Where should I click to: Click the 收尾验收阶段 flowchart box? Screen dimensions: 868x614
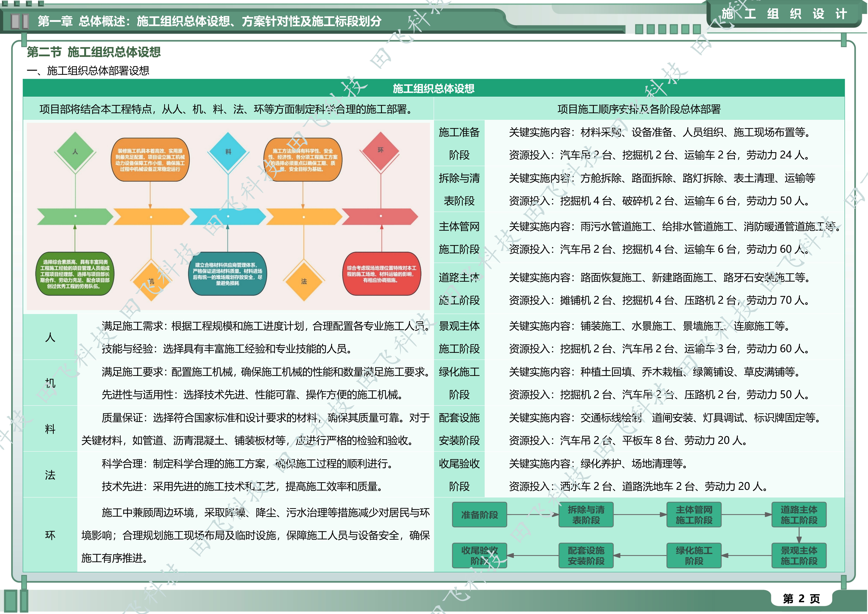(479, 556)
